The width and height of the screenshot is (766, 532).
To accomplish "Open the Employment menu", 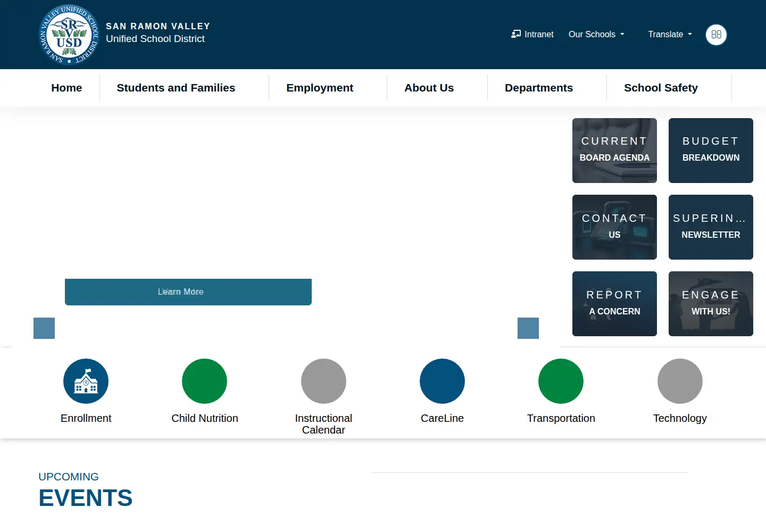I will click(320, 88).
